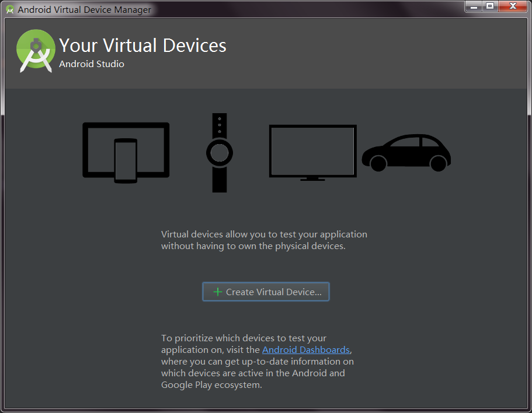Click the 'Virtual devices allow you to test' text
Screen dimensions: 532x413
pyautogui.click(x=264, y=240)
